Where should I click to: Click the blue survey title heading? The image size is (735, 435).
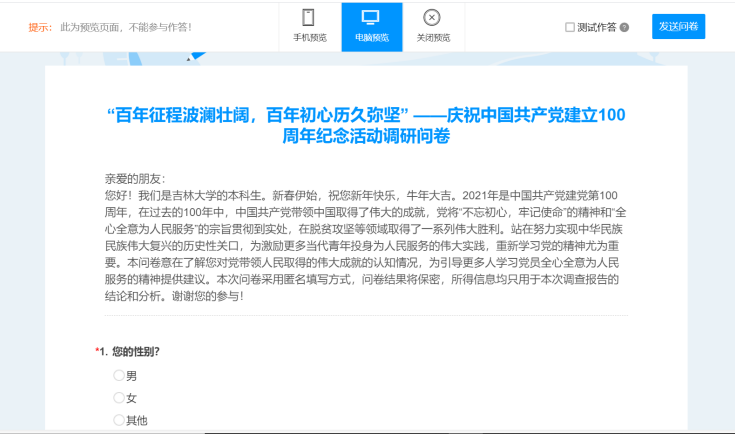pyautogui.click(x=366, y=124)
